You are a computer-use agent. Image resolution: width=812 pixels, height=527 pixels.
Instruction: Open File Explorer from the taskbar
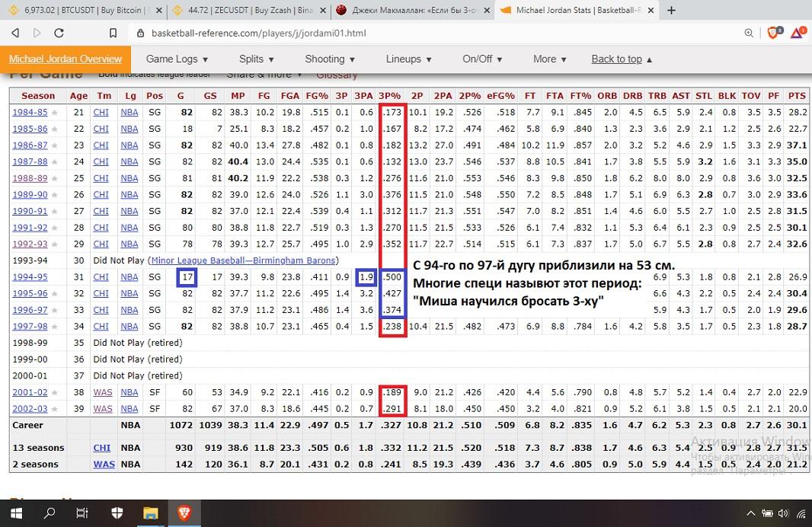pyautogui.click(x=151, y=513)
